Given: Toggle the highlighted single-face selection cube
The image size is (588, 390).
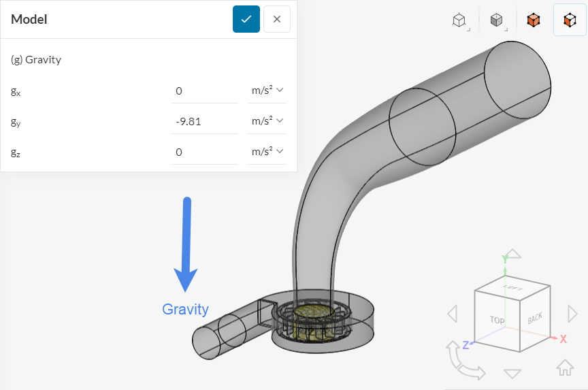Looking at the screenshot, I should pos(570,20).
